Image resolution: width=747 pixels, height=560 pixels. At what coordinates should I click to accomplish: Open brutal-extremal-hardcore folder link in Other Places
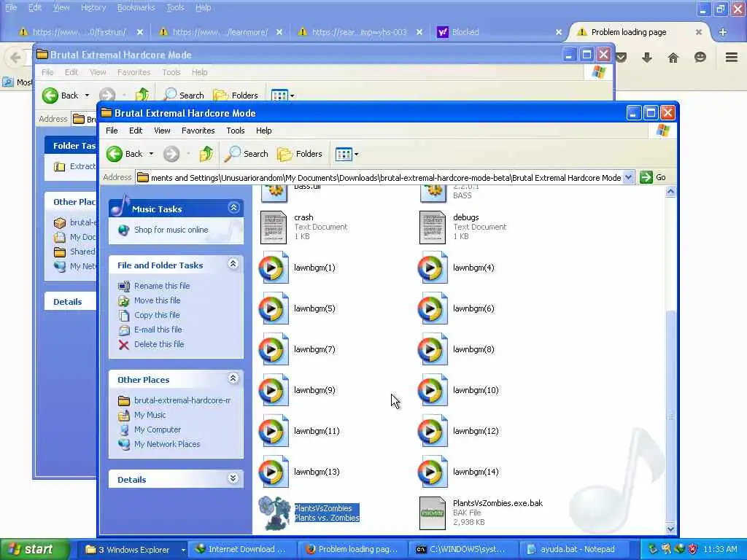[182, 400]
